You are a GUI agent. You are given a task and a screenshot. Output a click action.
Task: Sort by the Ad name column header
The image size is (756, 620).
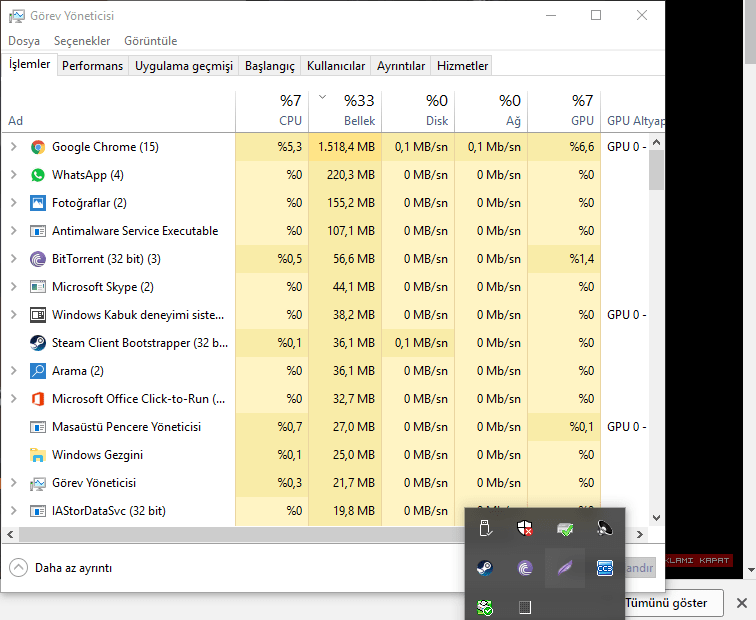coord(118,111)
